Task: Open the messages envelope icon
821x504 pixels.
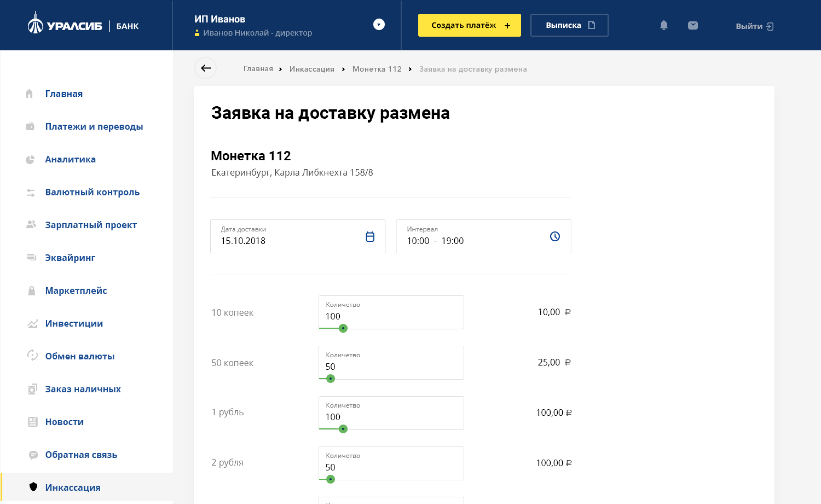Action: click(693, 26)
